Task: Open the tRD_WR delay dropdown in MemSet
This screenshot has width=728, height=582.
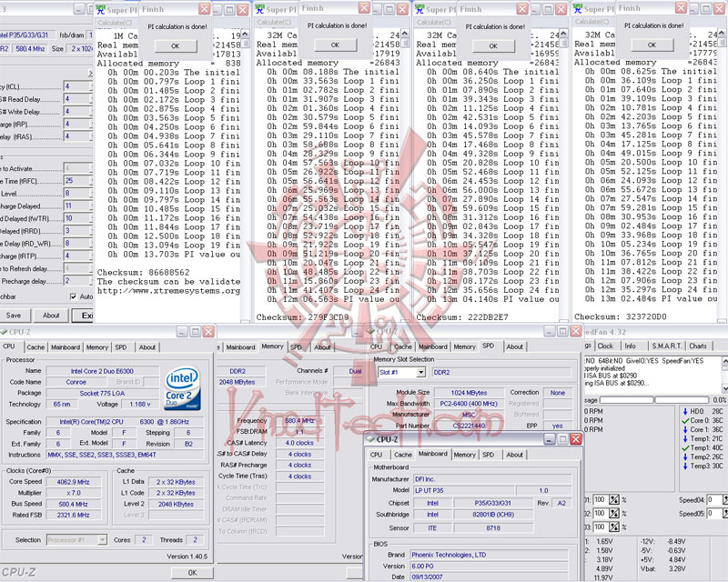Action: 77,243
